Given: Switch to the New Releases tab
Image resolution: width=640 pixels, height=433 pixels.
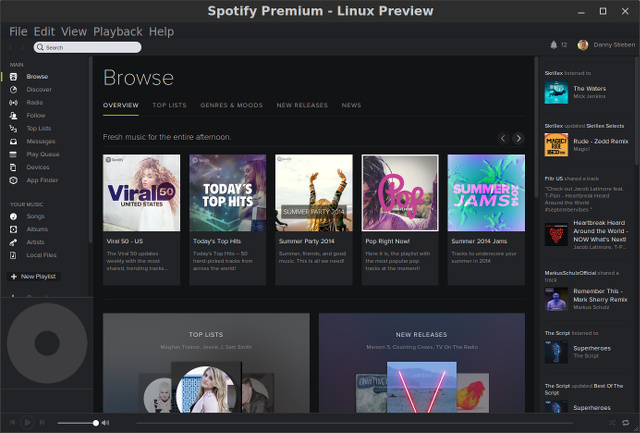Looking at the screenshot, I should click(302, 105).
